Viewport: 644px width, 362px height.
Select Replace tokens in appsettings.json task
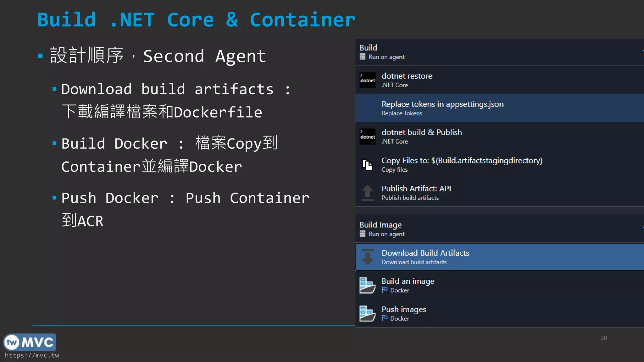tap(500, 108)
